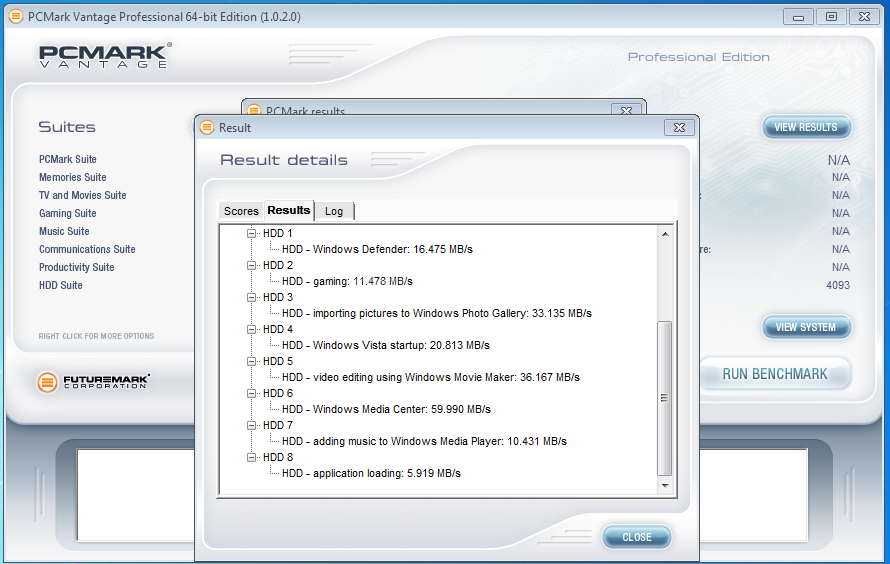This screenshot has width=890, height=564.
Task: Select Music Suite
Action: pyautogui.click(x=64, y=232)
